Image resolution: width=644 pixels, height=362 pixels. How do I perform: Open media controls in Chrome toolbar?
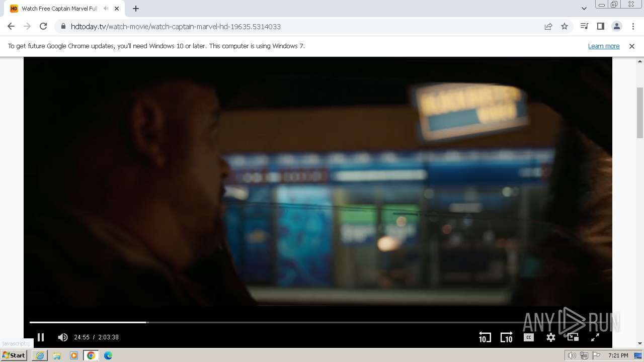(584, 26)
